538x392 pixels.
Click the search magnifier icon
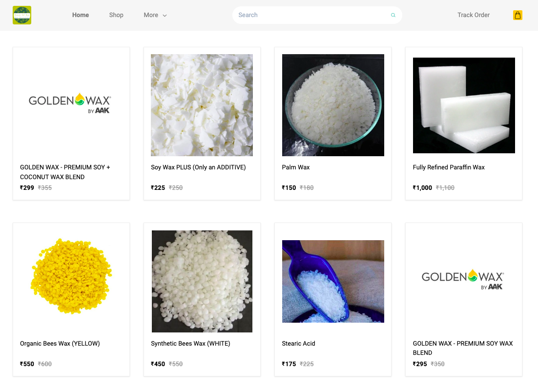click(x=393, y=15)
